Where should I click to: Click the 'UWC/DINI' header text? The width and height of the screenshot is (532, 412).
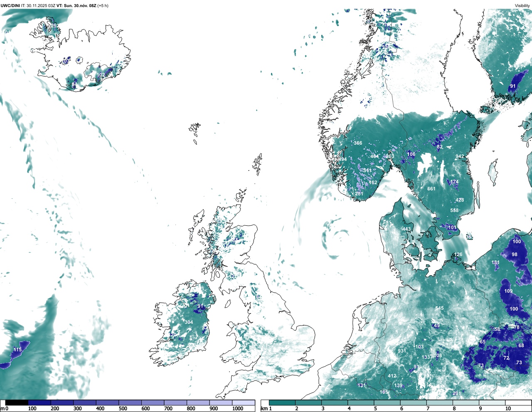[x=10, y=5]
